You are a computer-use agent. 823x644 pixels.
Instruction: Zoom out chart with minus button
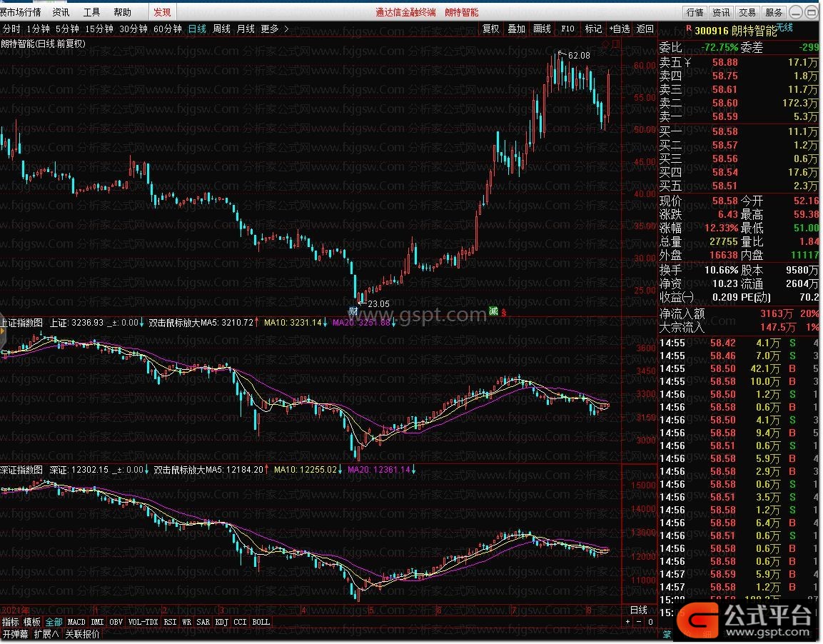click(639, 622)
